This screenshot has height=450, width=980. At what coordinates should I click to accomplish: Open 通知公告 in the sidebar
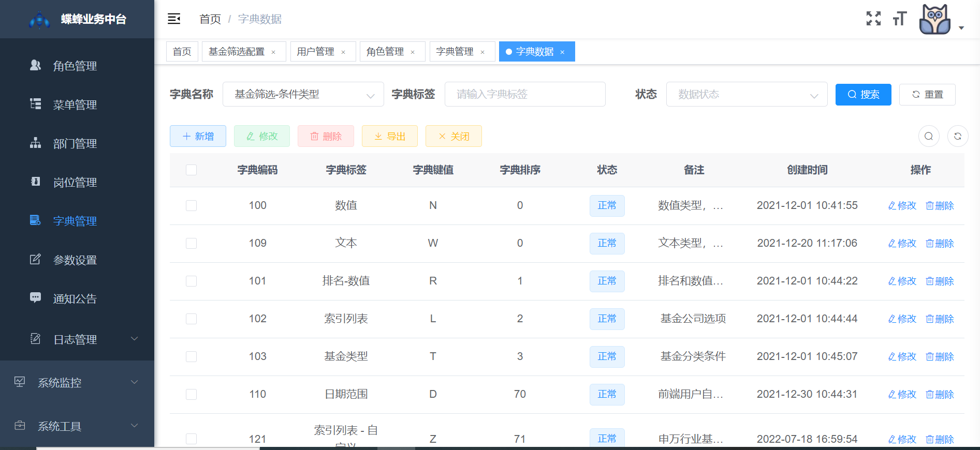click(x=77, y=298)
